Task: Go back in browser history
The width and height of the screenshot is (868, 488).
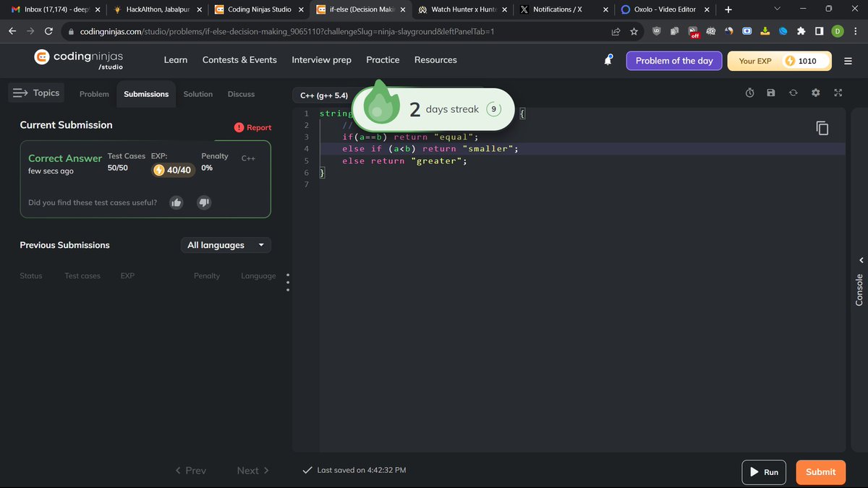Action: (x=12, y=32)
